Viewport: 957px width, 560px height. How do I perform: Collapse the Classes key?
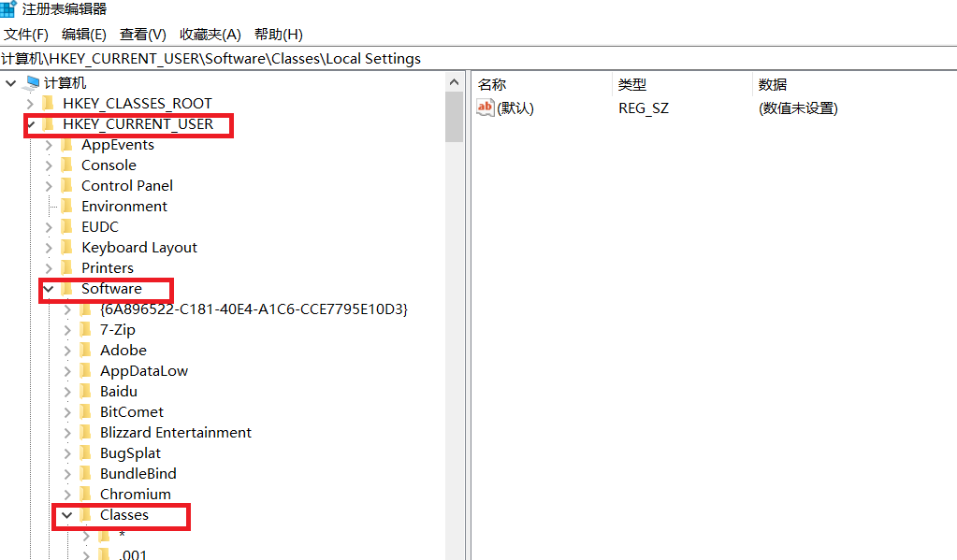(67, 515)
